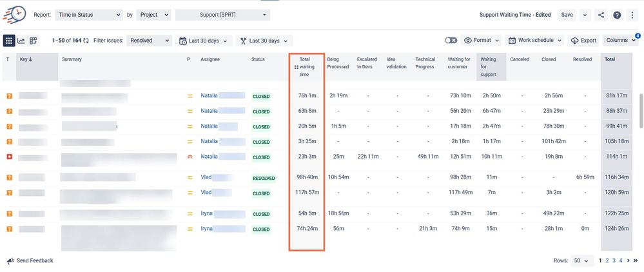Screen dimensions: 644x272
Task: Click medium priority icon in the 116h 34m row
Action: tap(190, 178)
